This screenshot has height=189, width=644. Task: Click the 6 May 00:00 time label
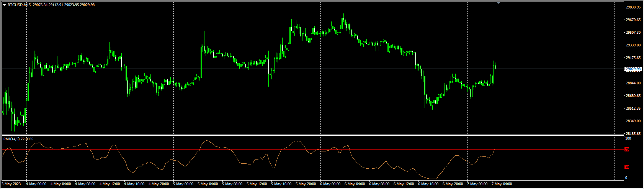[331, 184]
